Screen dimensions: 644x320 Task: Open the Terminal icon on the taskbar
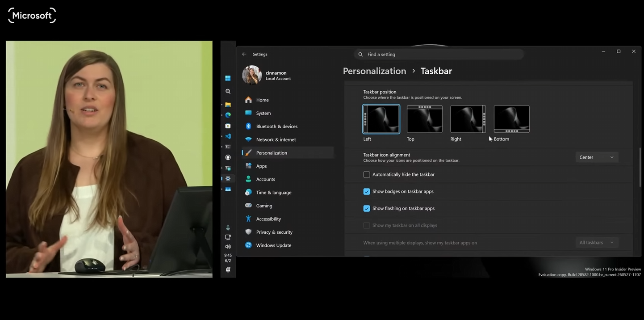pyautogui.click(x=228, y=147)
